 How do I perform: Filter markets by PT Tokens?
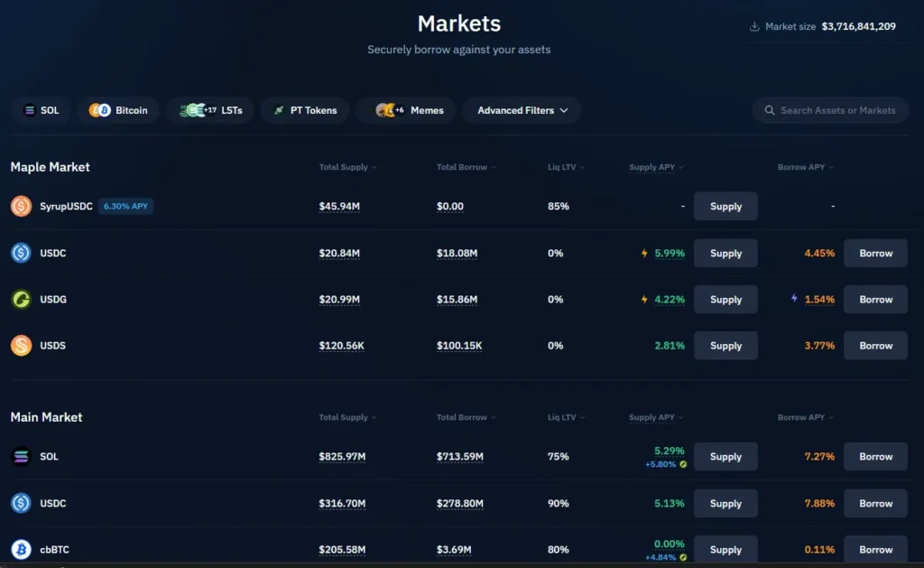[305, 110]
